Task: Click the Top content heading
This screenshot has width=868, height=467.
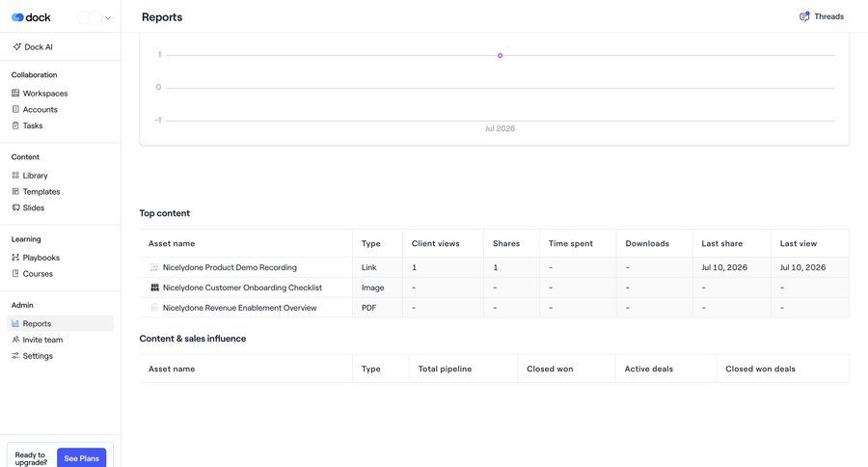Action: pos(164,213)
